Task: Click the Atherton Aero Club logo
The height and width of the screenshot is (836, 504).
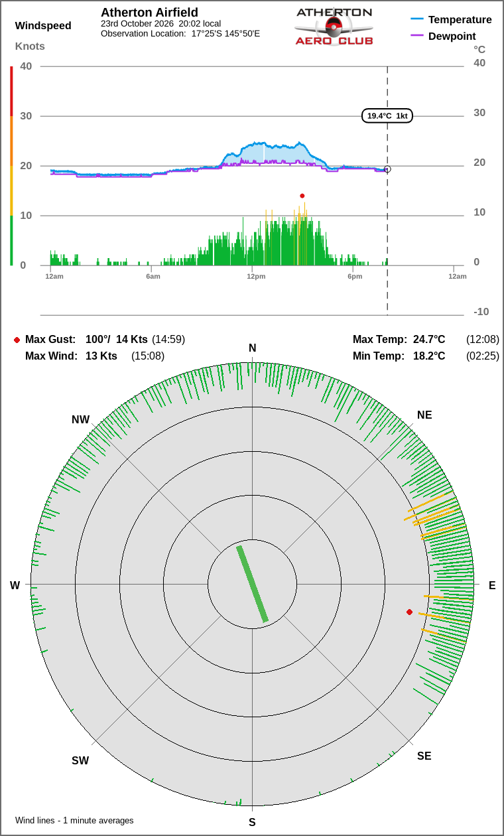Action: [334, 27]
